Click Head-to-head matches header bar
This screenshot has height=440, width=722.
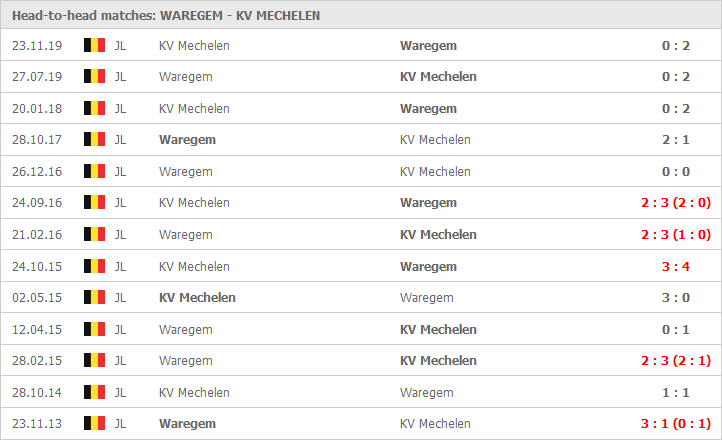(361, 15)
